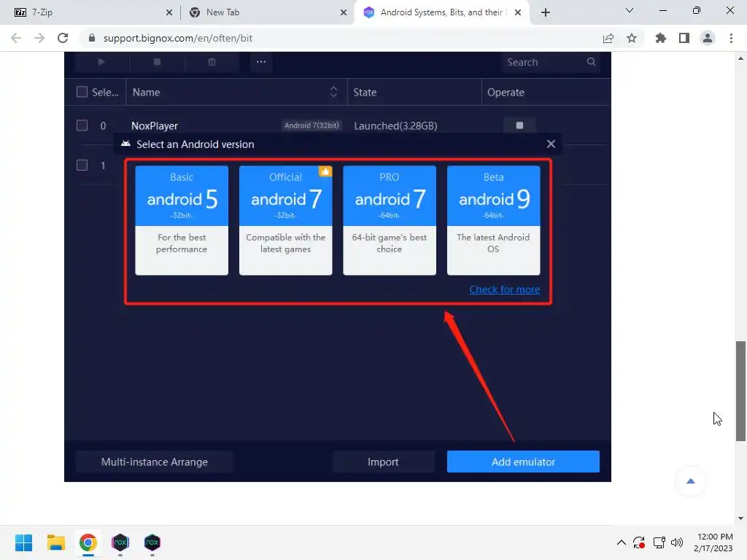This screenshot has width=747, height=560.
Task: Select the Android Systems, Bits tab
Action: point(441,12)
